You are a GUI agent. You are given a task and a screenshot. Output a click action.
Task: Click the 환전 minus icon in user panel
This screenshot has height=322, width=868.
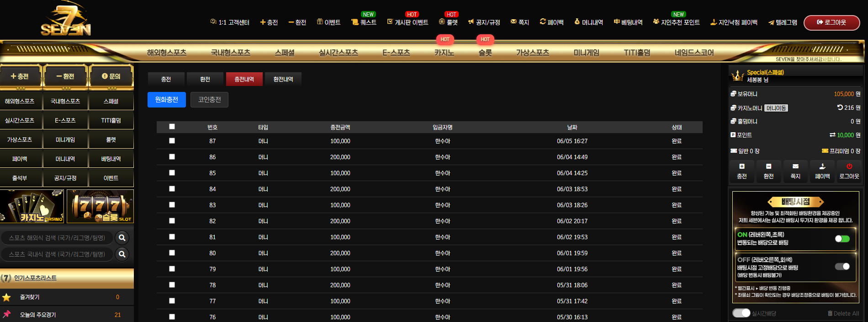[x=768, y=166]
